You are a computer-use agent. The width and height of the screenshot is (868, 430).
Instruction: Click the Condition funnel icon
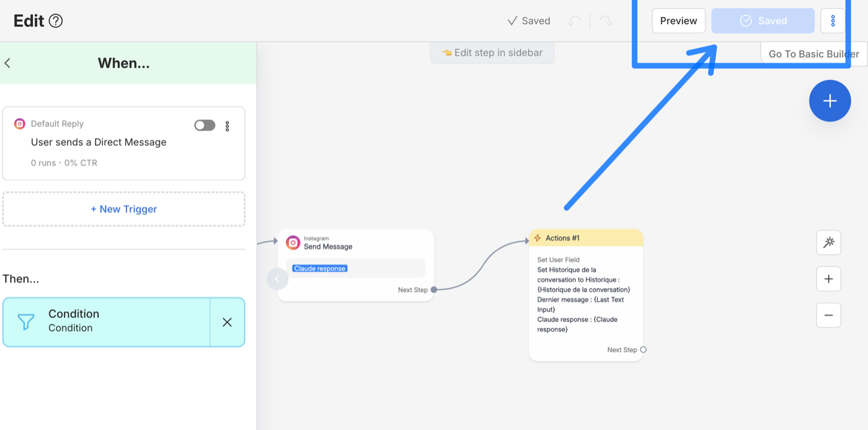26,321
